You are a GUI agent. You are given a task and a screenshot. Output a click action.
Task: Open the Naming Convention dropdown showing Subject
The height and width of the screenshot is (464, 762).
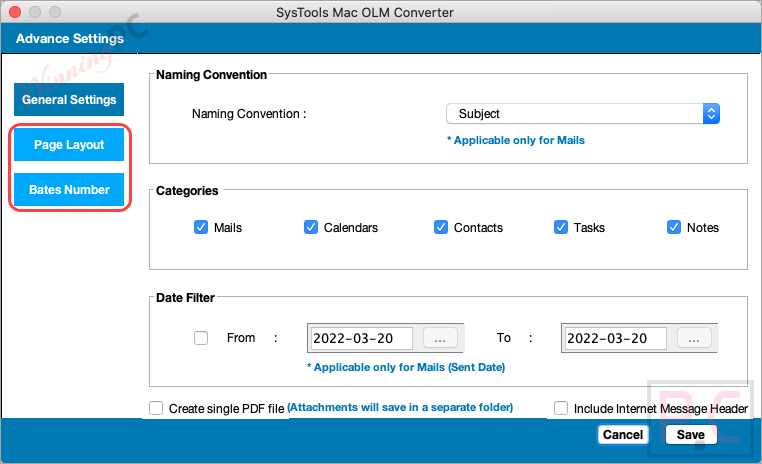click(x=583, y=114)
